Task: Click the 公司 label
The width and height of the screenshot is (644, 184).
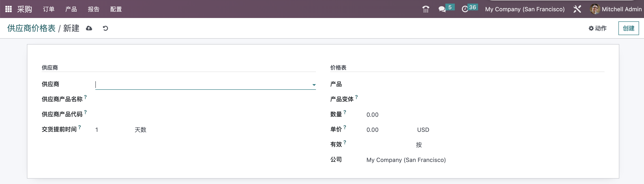Action: point(336,159)
